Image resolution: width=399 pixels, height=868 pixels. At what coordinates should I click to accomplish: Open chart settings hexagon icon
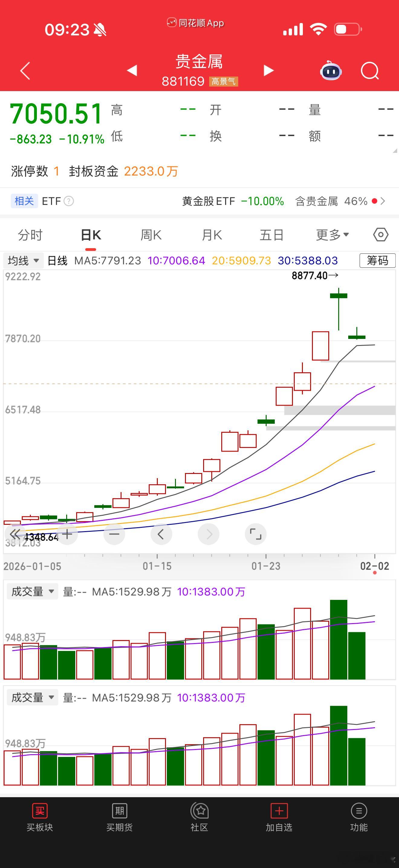click(x=381, y=235)
